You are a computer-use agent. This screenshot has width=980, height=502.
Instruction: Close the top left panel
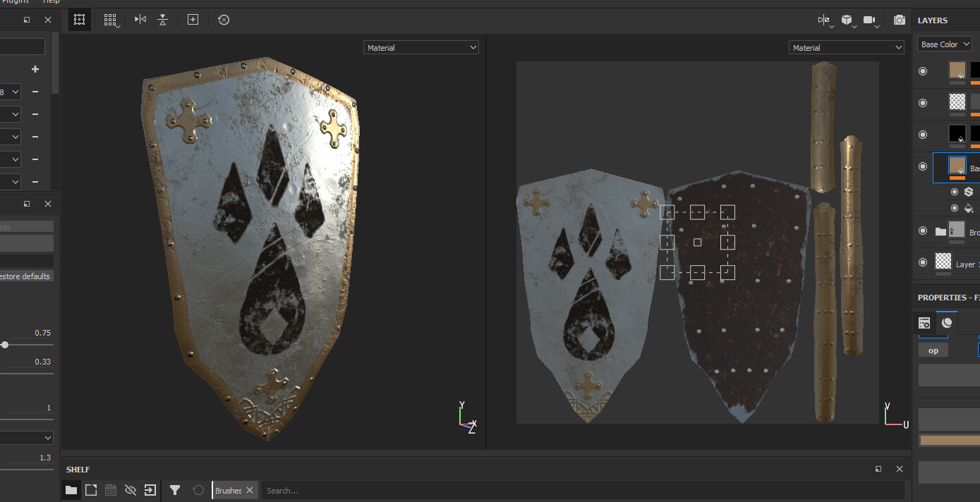coord(48,20)
